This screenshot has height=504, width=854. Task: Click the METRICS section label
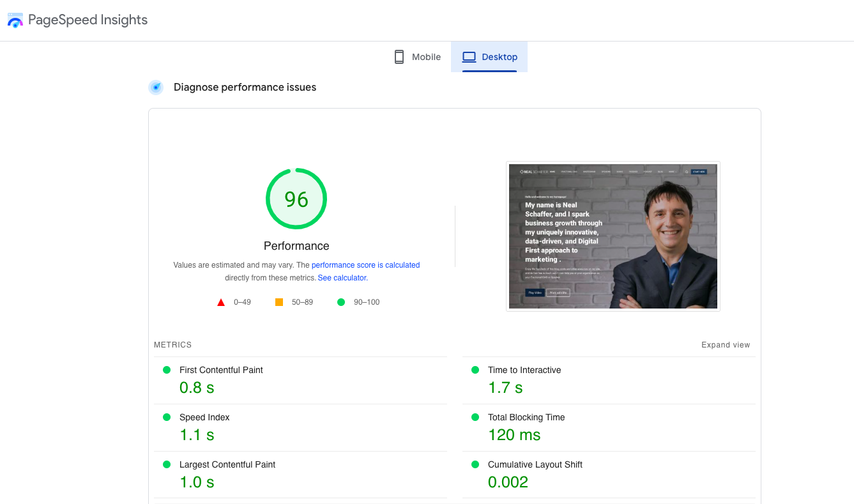[173, 345]
